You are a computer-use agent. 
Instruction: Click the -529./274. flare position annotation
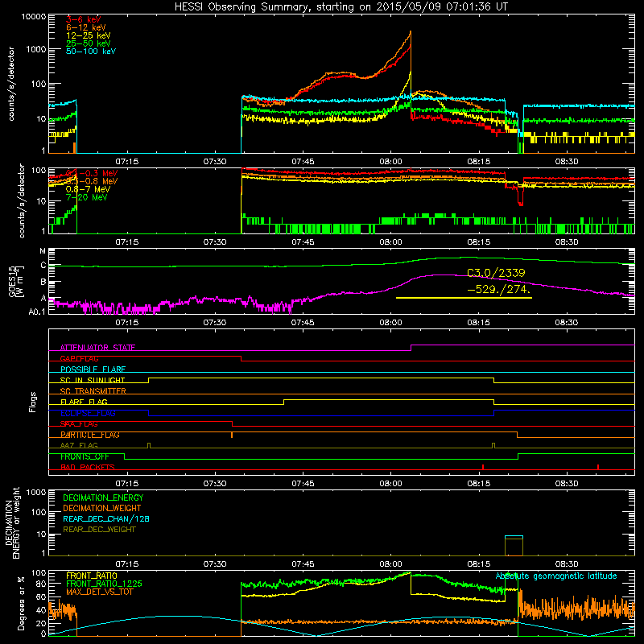(499, 289)
